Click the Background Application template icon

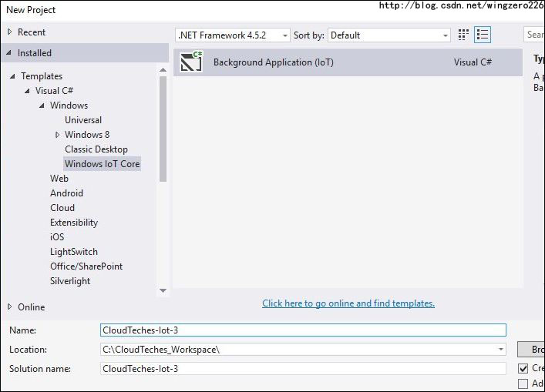tap(191, 62)
